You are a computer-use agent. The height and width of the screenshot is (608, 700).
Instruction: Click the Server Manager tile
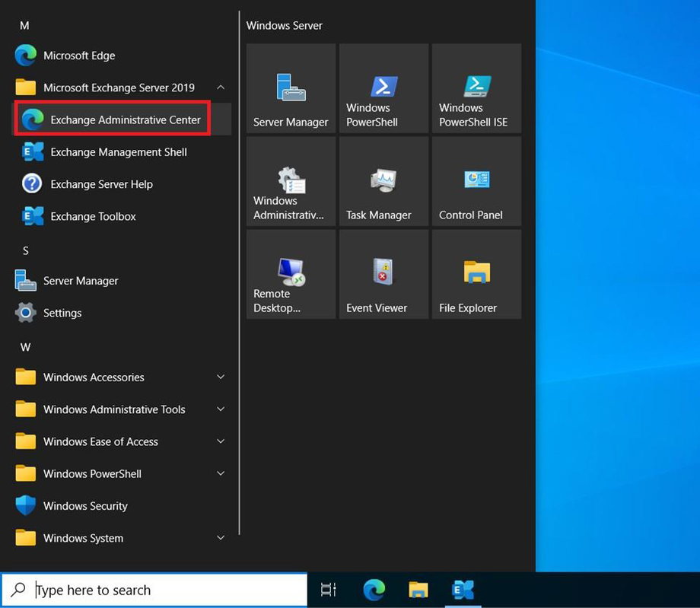point(291,89)
